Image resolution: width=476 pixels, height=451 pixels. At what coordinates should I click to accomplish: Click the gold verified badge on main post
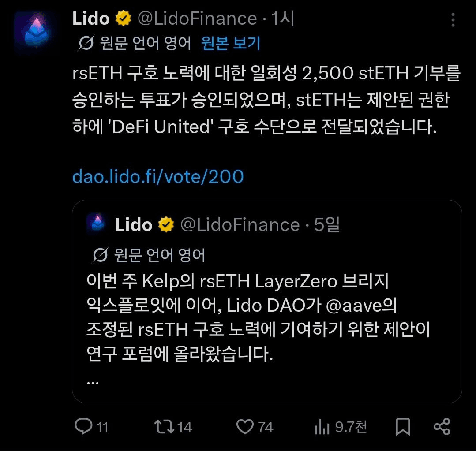(124, 19)
